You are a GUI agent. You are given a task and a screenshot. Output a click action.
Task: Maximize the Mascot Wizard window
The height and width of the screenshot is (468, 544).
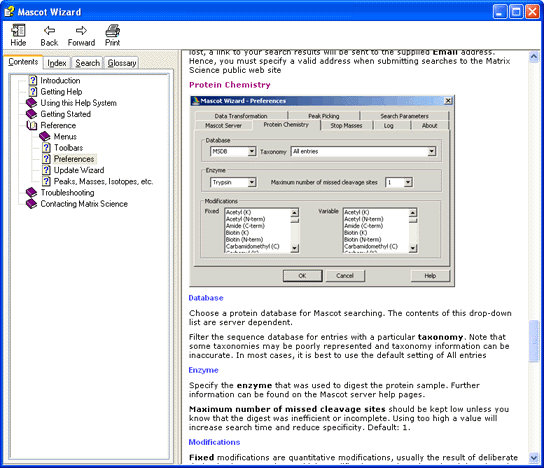click(516, 12)
